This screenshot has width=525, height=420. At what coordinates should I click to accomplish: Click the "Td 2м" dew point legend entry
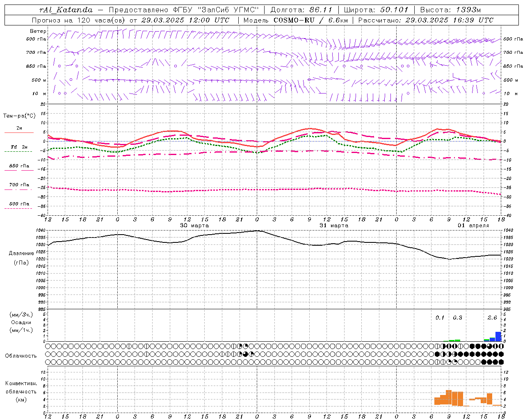pyautogui.click(x=19, y=147)
